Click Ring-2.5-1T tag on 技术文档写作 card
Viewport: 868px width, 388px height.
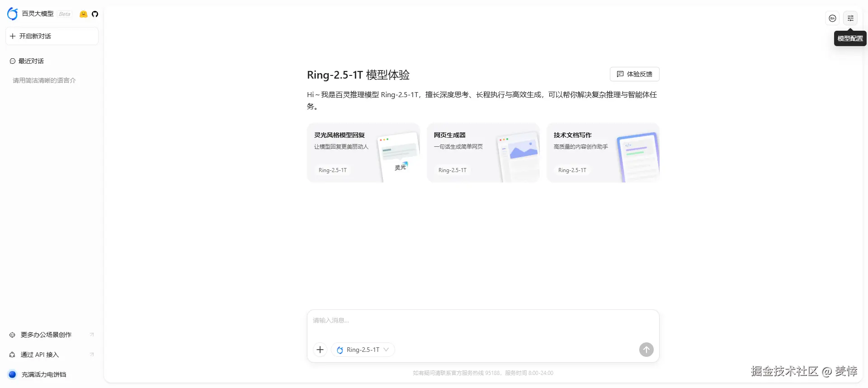(572, 170)
